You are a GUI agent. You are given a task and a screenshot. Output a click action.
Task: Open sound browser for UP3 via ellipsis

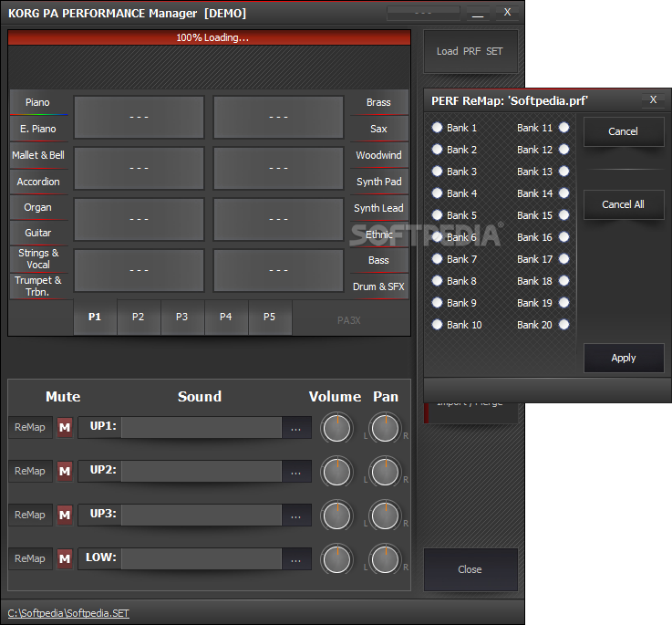click(x=296, y=516)
